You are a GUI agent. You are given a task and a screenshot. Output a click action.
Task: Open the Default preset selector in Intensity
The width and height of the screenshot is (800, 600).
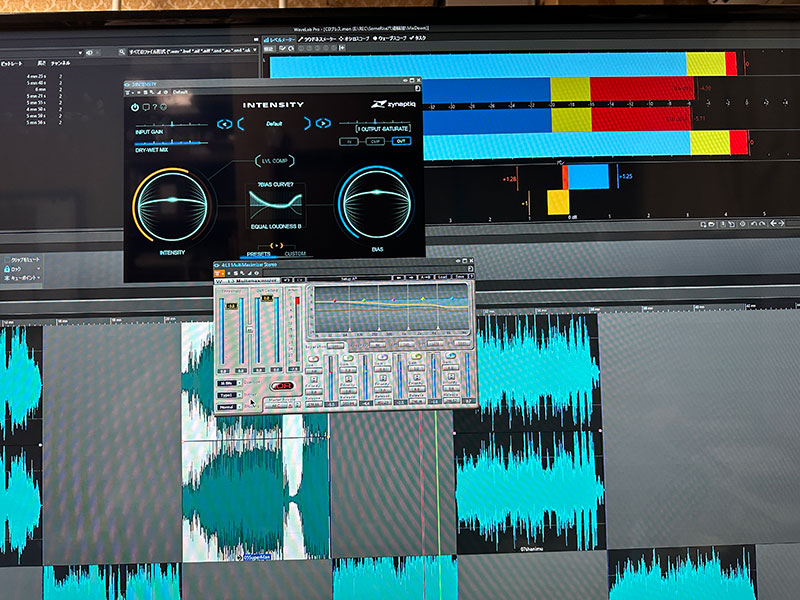pos(274,123)
